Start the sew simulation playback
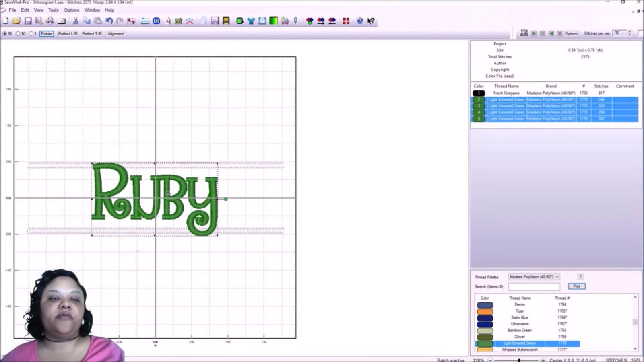This screenshot has width=644, height=362. [x=534, y=33]
